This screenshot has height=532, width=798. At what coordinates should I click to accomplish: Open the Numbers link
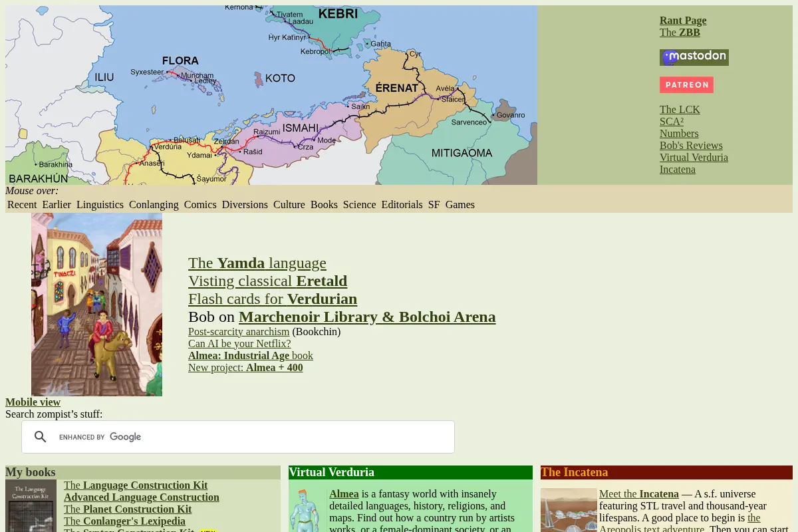679,134
